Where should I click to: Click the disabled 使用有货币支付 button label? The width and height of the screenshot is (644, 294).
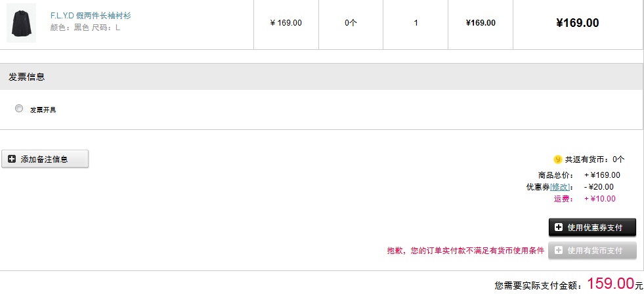coord(595,251)
